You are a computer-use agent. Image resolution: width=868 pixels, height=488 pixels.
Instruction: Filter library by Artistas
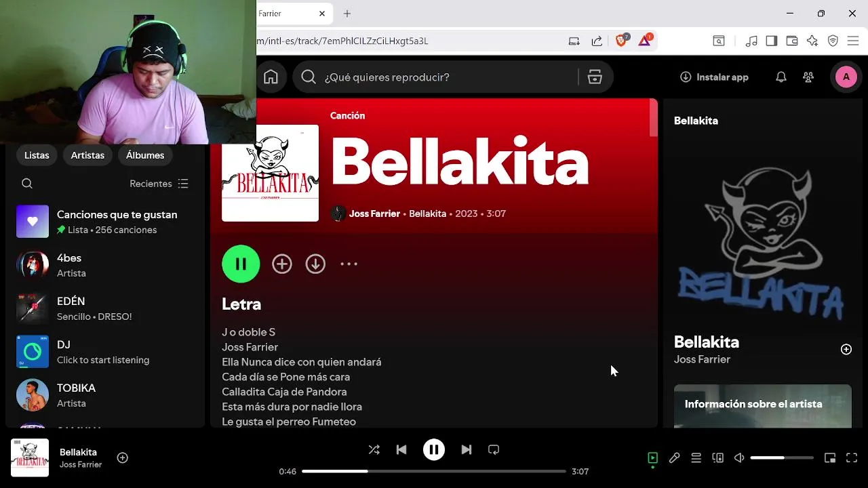pos(87,155)
